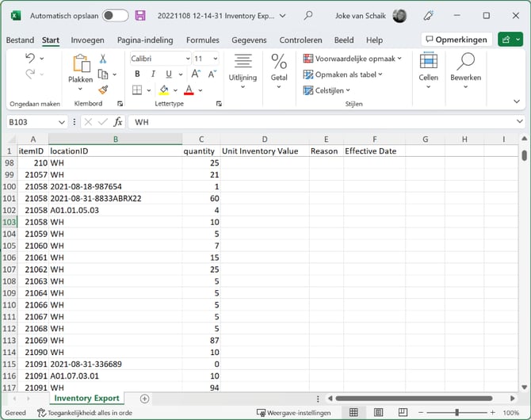Toggle the Automatisch opslaan switch
The width and height of the screenshot is (531, 420).
115,15
